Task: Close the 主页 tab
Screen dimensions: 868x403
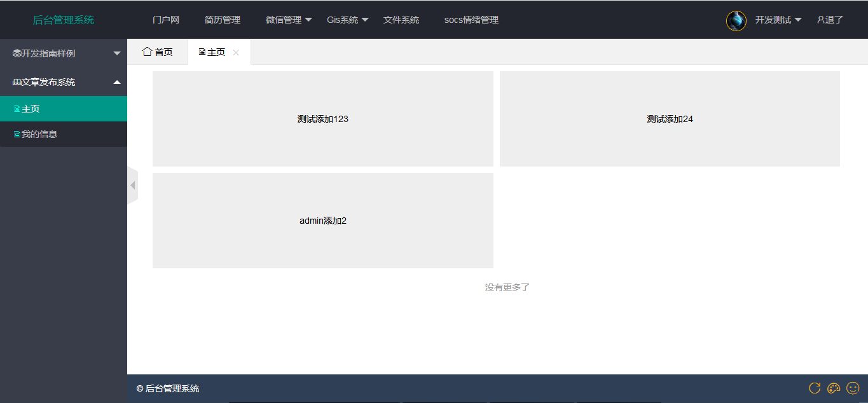Action: click(236, 53)
